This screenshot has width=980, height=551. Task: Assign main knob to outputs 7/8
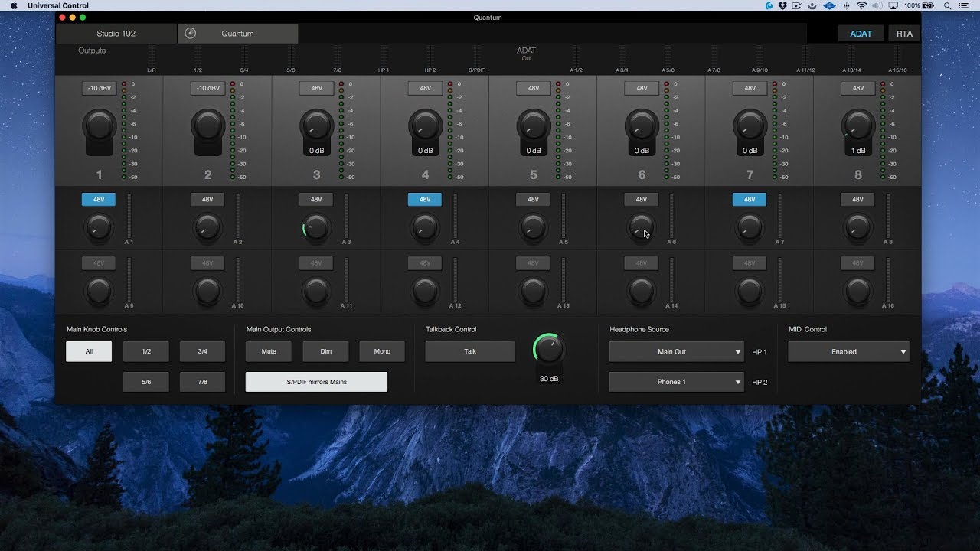202,382
